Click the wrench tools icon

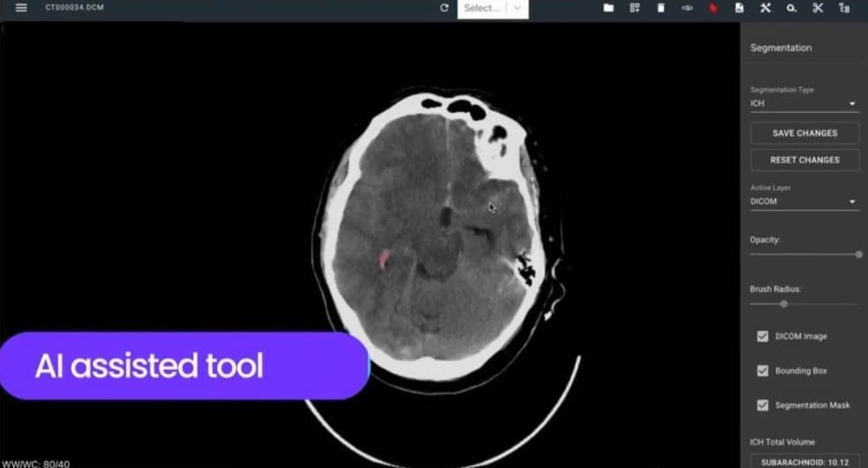[x=765, y=8]
